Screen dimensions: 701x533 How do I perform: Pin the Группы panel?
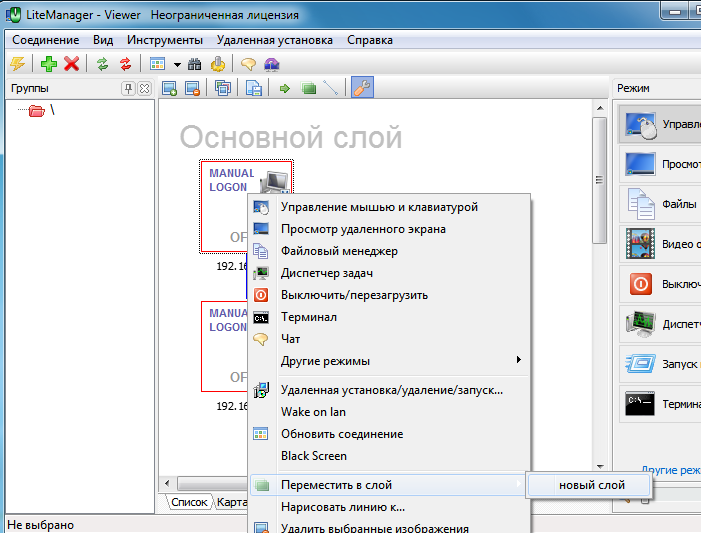click(128, 89)
